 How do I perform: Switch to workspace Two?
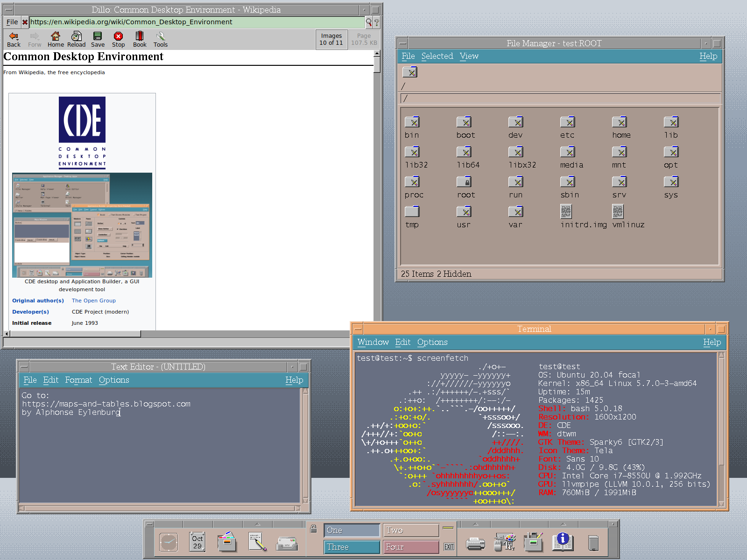[411, 530]
